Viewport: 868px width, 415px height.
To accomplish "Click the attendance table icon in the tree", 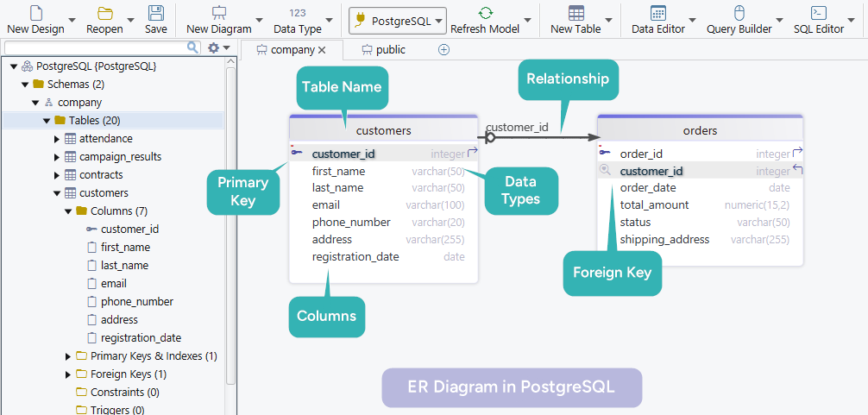I will (x=70, y=138).
